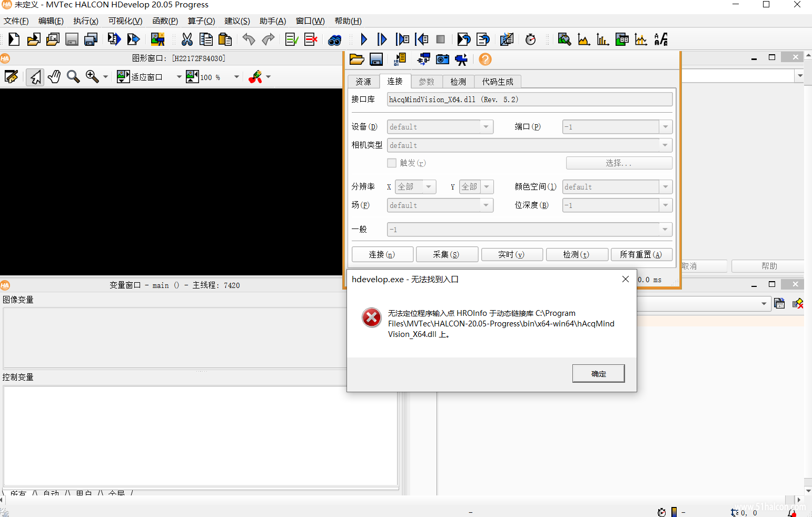Click the assistant Save settings disk icon
Screen dimensions: 812x517
point(376,59)
